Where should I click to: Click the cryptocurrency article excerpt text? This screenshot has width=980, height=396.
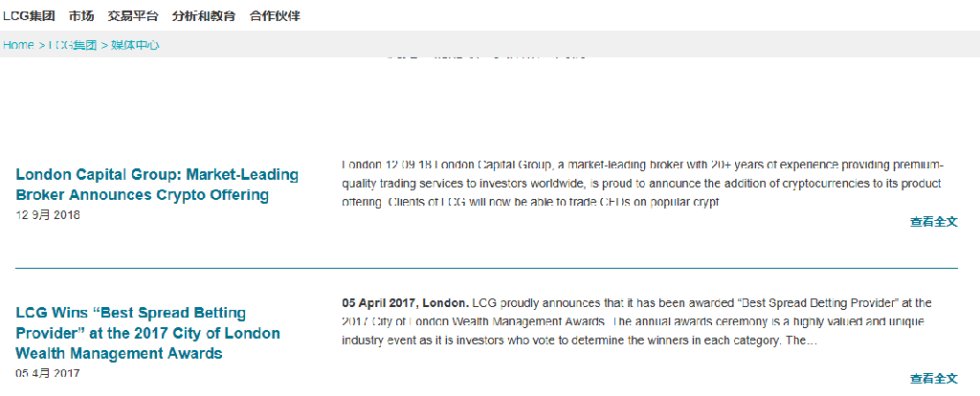641,183
